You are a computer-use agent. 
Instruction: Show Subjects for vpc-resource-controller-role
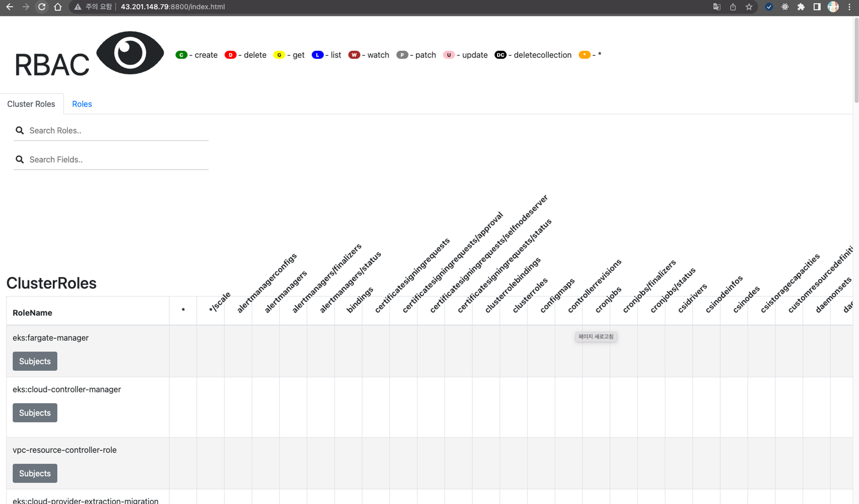pyautogui.click(x=35, y=473)
